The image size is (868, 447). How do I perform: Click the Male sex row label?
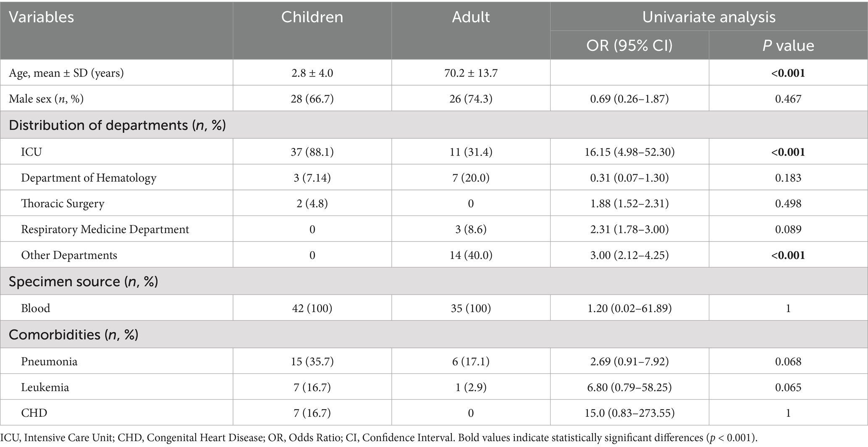click(x=46, y=99)
